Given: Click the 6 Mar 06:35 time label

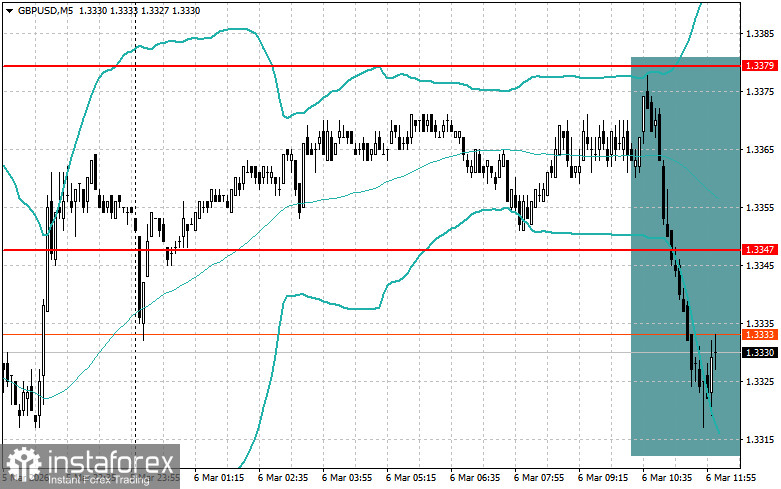Looking at the screenshot, I should tap(475, 478).
